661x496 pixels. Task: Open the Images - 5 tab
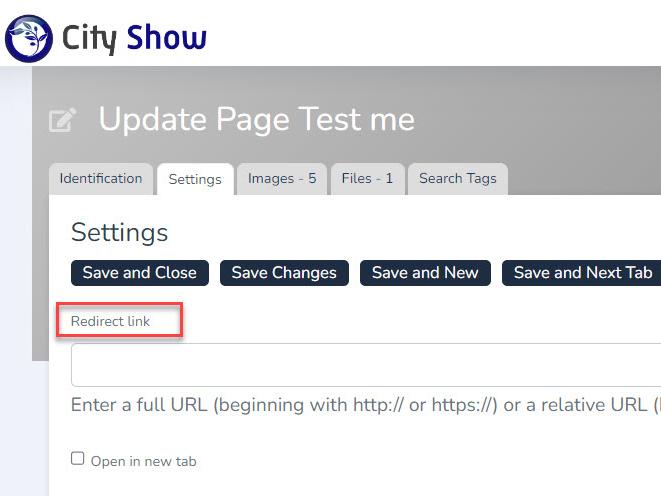[x=282, y=179]
